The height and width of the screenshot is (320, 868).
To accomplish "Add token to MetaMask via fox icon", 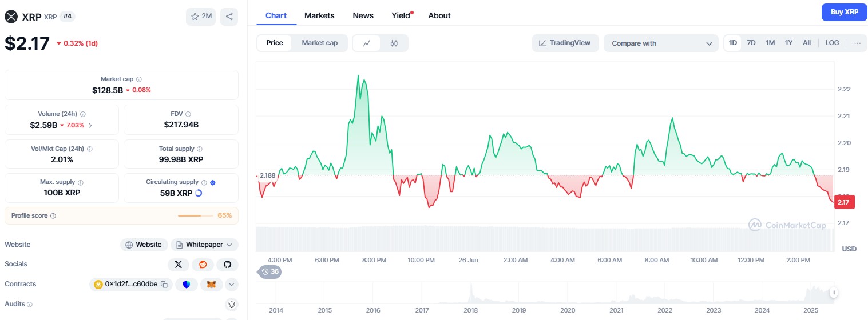I will pyautogui.click(x=212, y=284).
